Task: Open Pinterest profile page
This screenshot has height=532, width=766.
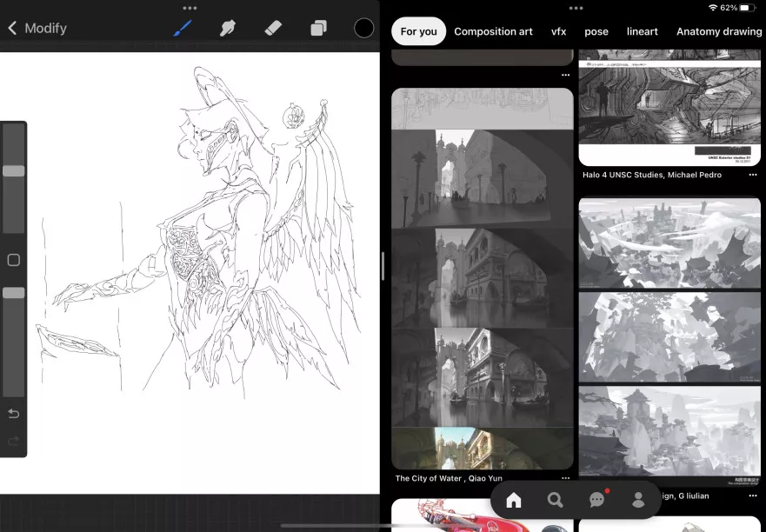Action: 638,500
